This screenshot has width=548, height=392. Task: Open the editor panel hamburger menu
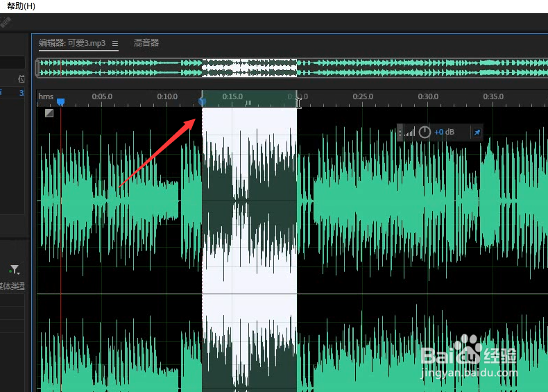(x=115, y=43)
